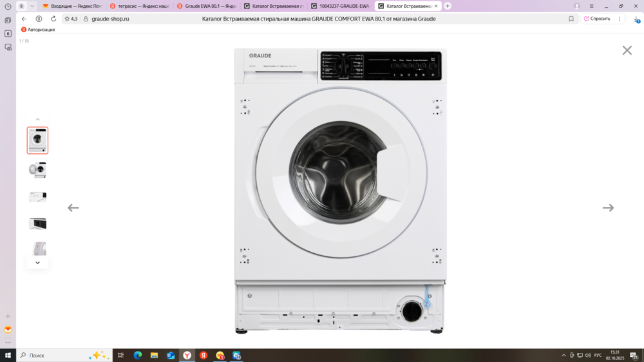Image resolution: width=644 pixels, height=362 pixels.
Task: Switch to the 10843237-GRAUDE-EWA tab
Action: coord(340,6)
